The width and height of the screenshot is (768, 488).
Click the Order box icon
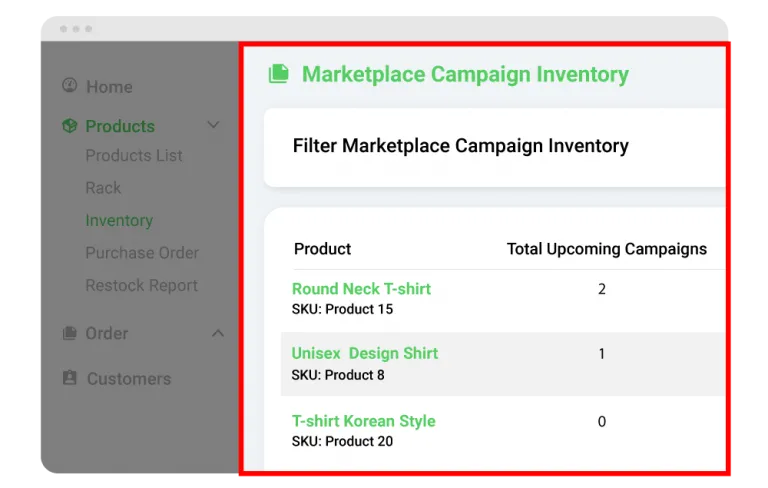click(x=69, y=333)
